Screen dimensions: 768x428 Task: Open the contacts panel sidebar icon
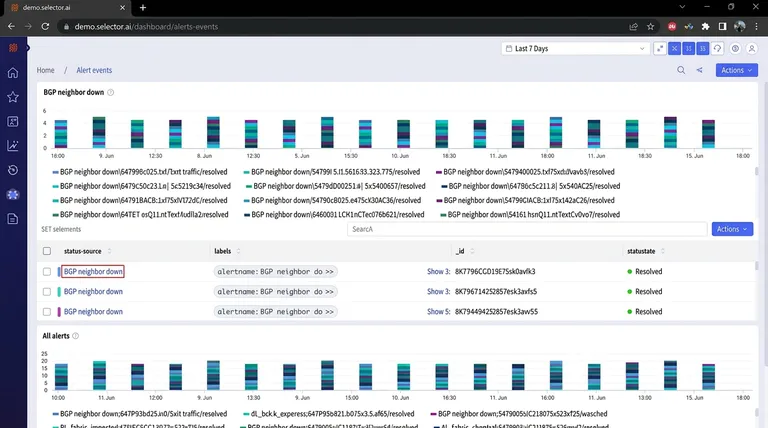pos(13,121)
